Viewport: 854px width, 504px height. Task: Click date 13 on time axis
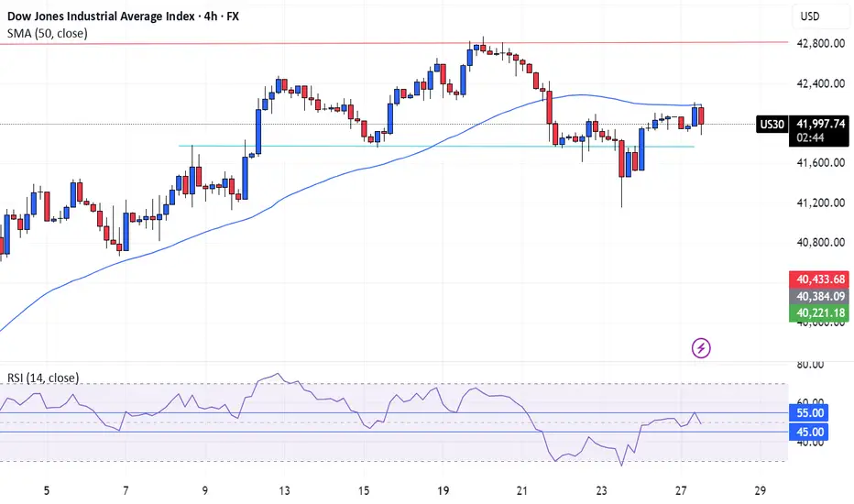(x=284, y=490)
